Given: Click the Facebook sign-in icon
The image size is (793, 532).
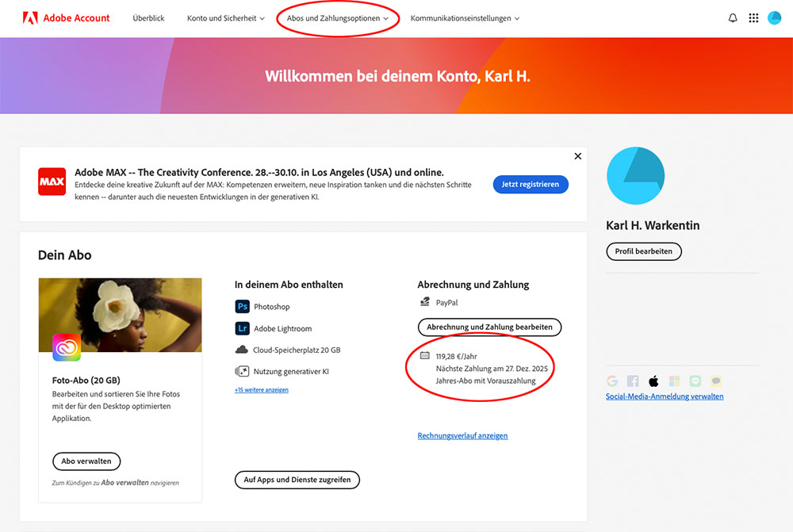Looking at the screenshot, I should coord(633,381).
